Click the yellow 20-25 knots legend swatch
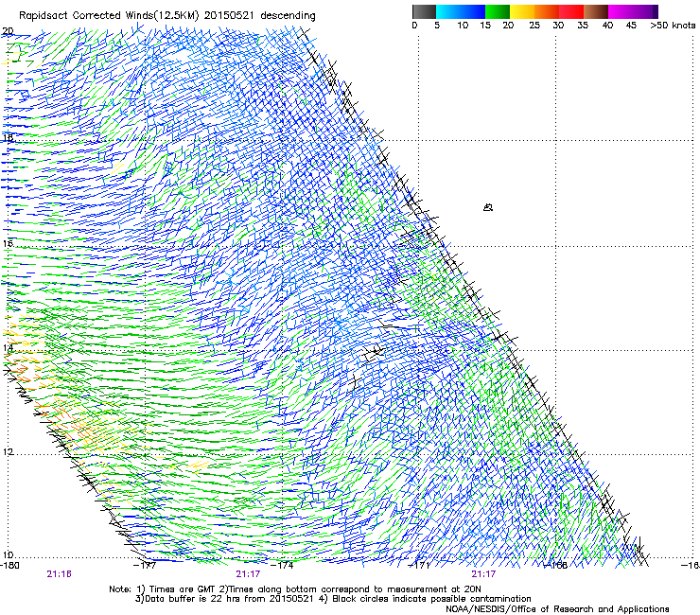The height and width of the screenshot is (615, 700). 522,11
